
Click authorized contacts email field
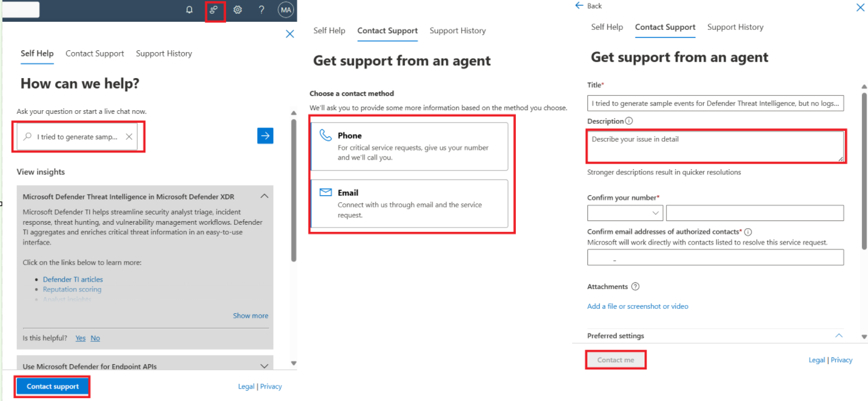(x=715, y=257)
